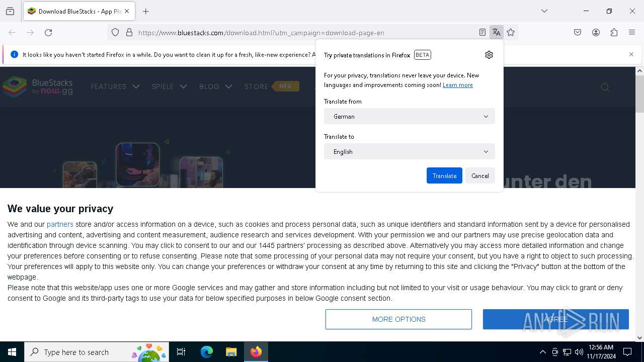644x362 pixels.
Task: Open File Explorer from taskbar
Action: tap(231, 352)
